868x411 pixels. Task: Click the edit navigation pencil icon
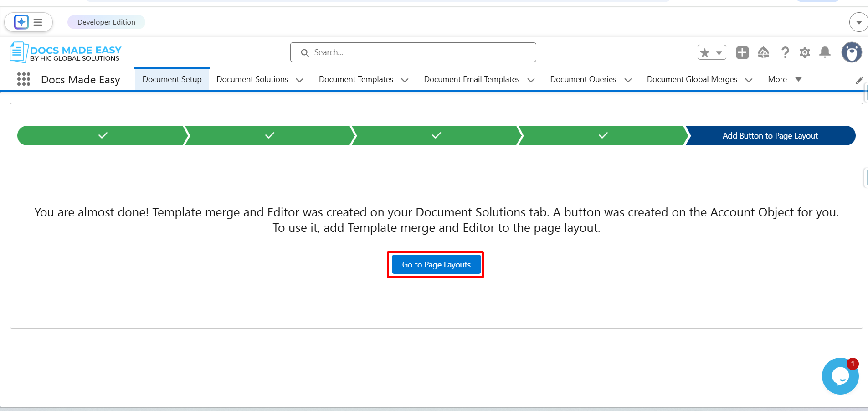pos(859,81)
